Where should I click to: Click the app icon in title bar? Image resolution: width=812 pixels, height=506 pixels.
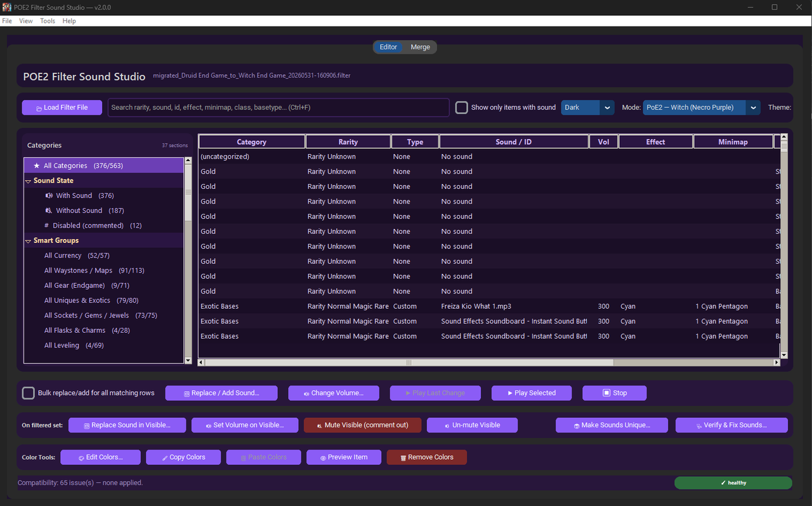tap(7, 7)
